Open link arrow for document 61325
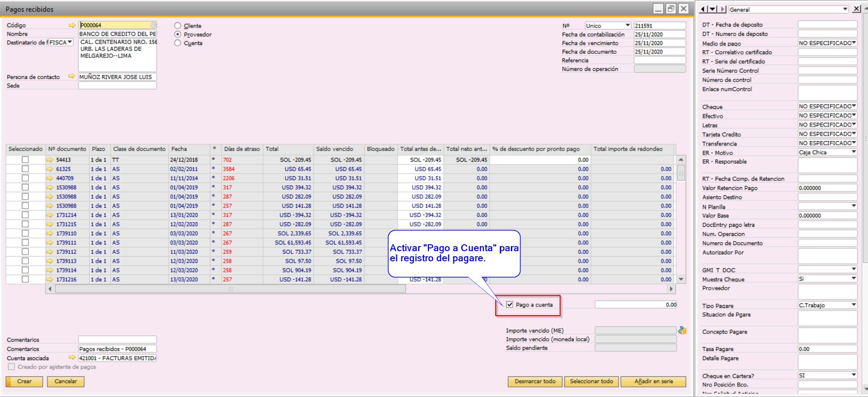The height and width of the screenshot is (397, 868). 50,169
